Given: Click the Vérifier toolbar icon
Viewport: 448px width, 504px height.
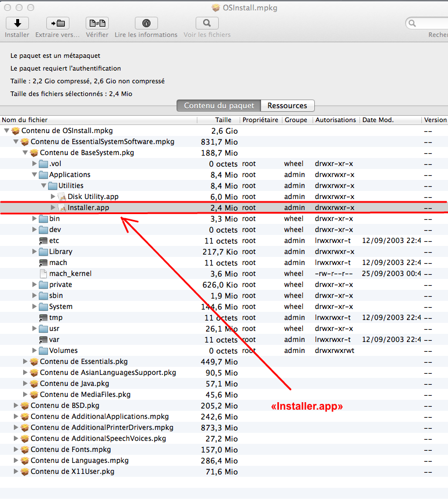Looking at the screenshot, I should (x=97, y=23).
